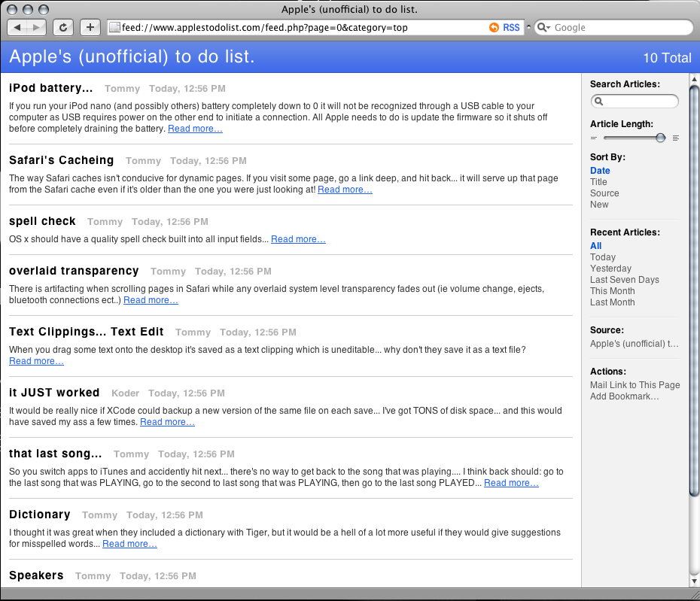700x601 pixels.
Task: Open the overlaid transparency article title
Action: click(x=74, y=271)
